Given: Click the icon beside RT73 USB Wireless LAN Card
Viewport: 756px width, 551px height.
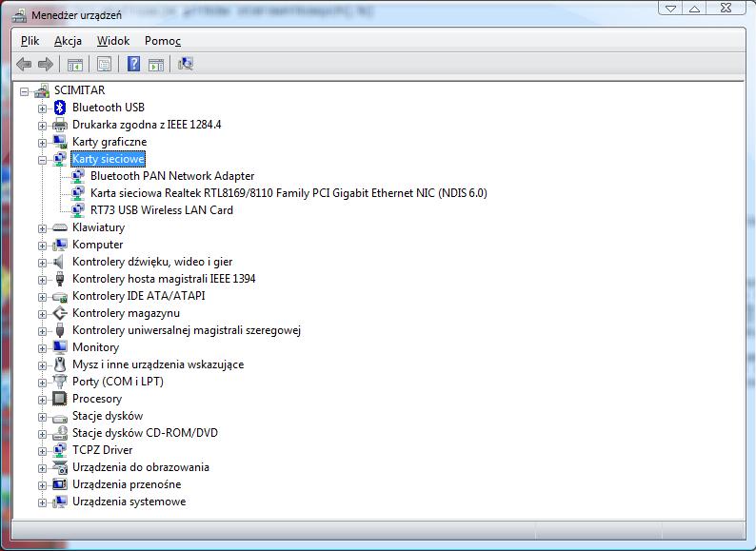Looking at the screenshot, I should point(78,210).
